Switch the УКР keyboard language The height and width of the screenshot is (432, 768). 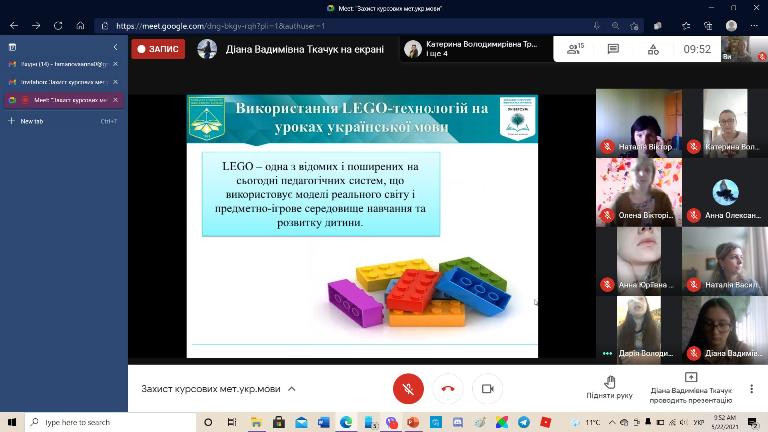[699, 422]
